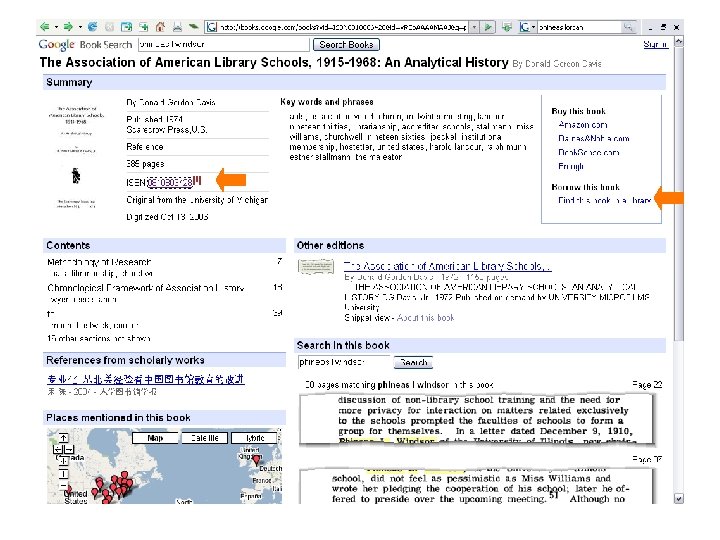Go back using the browser back arrow
Screen dimensions: 720x540
(45, 27)
